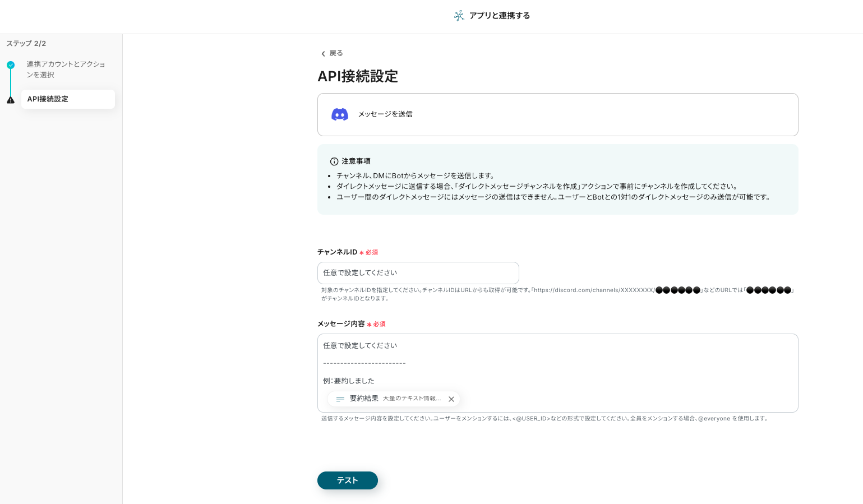Click the warning triangle step icon
This screenshot has width=863, height=504.
pyautogui.click(x=11, y=100)
